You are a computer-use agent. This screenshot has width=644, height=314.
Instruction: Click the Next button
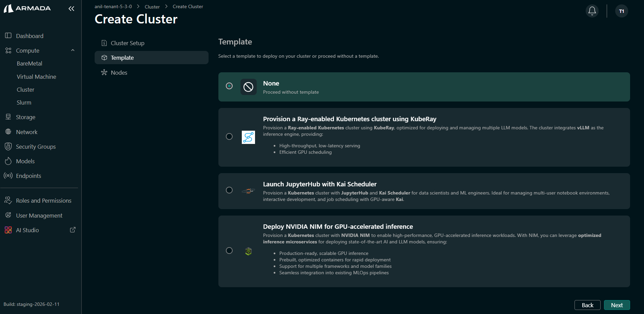pos(617,305)
